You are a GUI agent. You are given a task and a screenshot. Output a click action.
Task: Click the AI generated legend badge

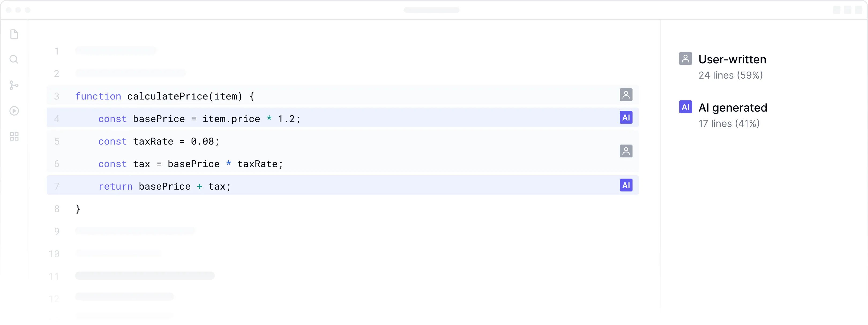click(685, 107)
